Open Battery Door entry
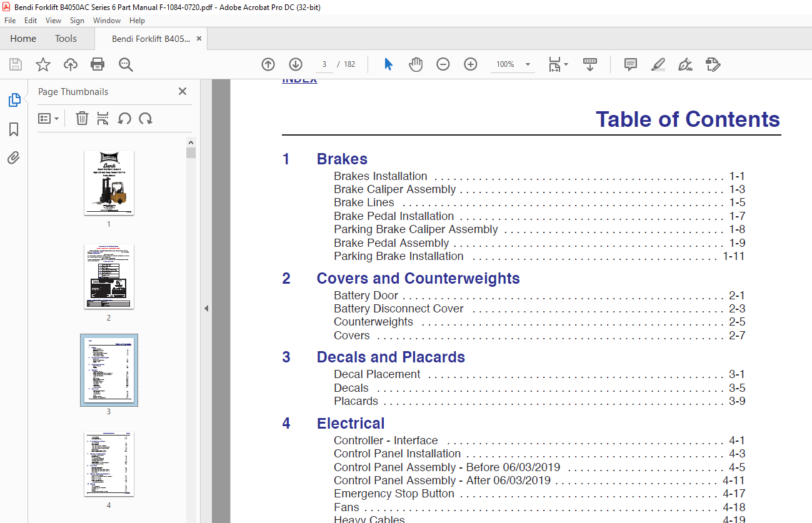The height and width of the screenshot is (523, 812). point(366,296)
